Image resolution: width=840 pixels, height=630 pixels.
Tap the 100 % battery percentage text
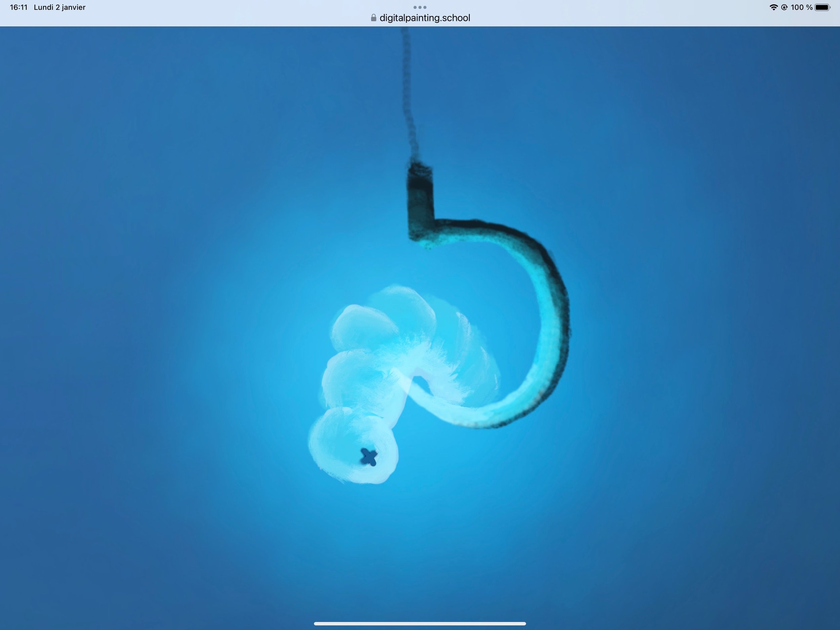801,7
